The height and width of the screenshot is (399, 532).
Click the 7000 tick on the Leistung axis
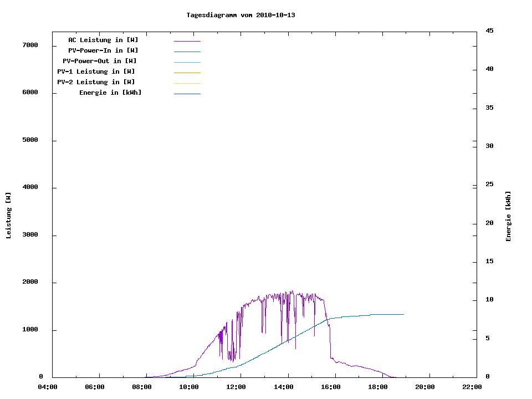pos(30,45)
